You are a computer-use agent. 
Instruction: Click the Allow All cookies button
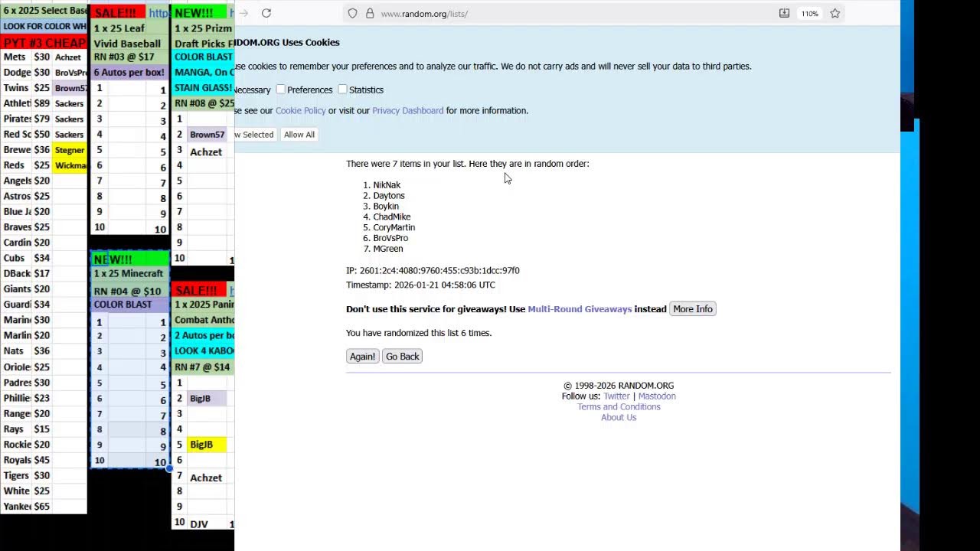point(299,135)
